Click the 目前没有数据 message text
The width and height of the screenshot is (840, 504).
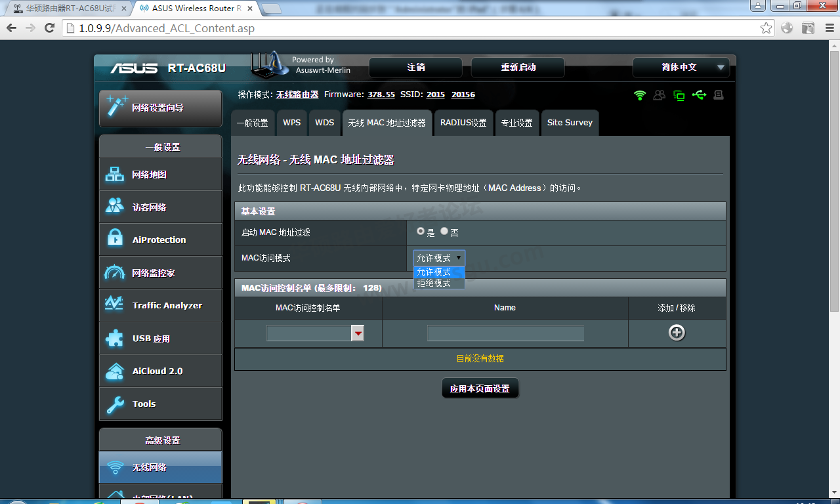[x=480, y=358]
